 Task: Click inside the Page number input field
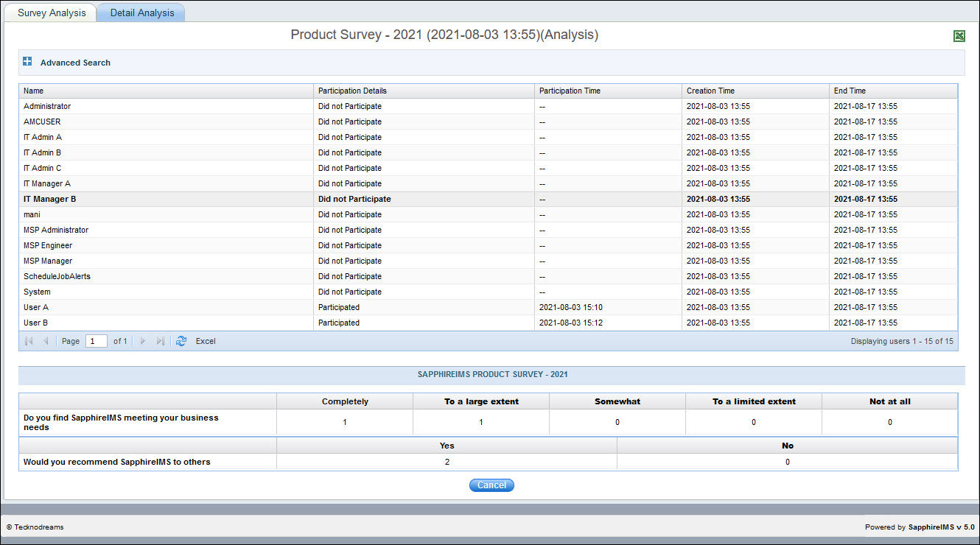(x=96, y=341)
